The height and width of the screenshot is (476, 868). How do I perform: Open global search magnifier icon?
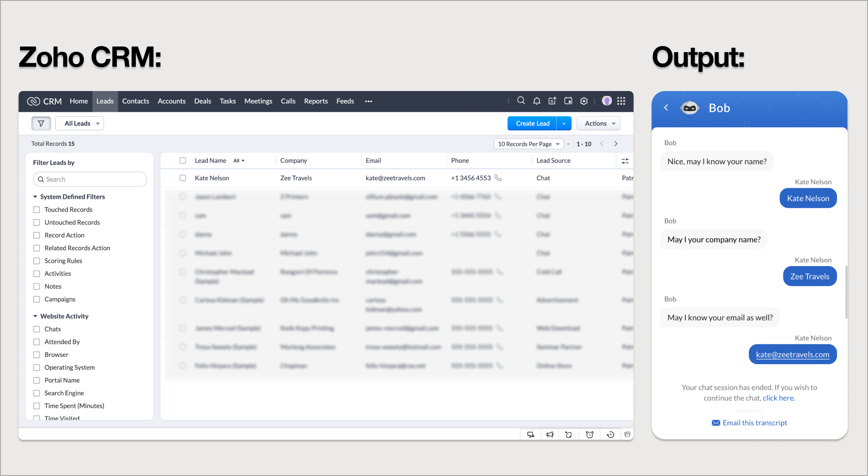coord(521,101)
